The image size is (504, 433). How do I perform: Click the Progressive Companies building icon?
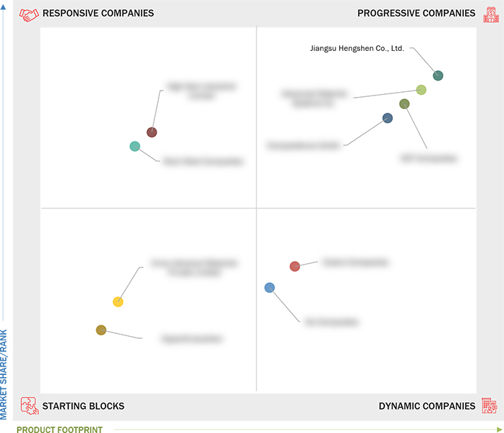pyautogui.click(x=491, y=14)
